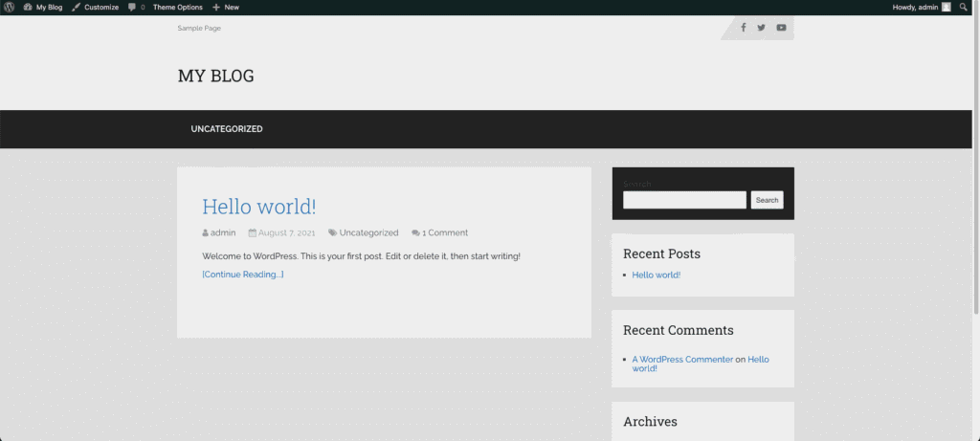Viewport: 980px width, 441px height.
Task: Open the Sample Page top link
Action: tap(199, 28)
